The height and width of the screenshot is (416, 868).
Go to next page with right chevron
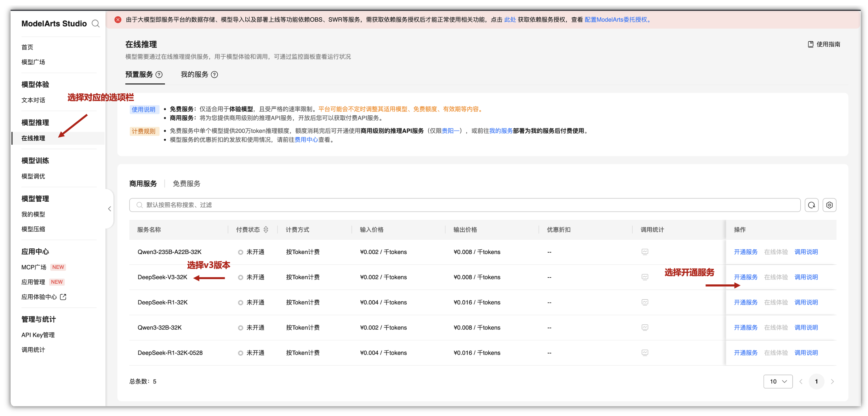tap(832, 381)
